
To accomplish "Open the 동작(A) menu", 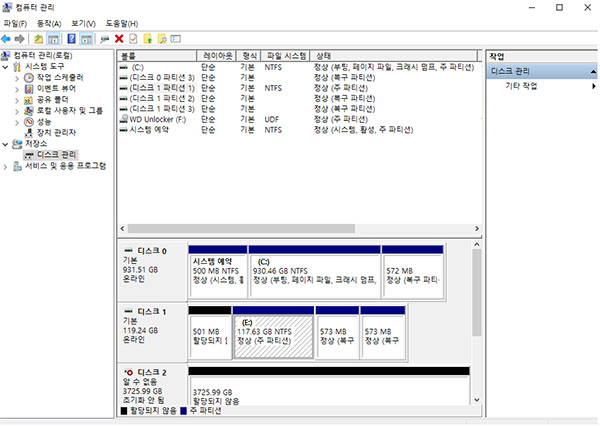I will click(x=49, y=24).
